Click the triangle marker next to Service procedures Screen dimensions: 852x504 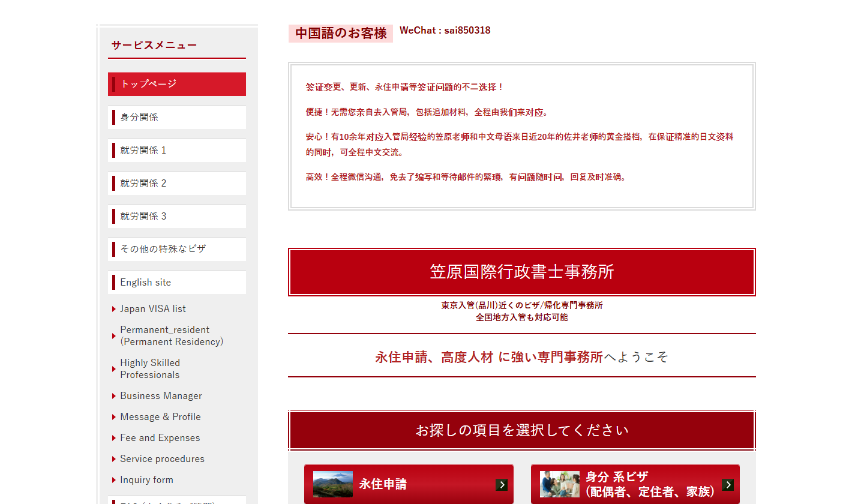(x=114, y=458)
